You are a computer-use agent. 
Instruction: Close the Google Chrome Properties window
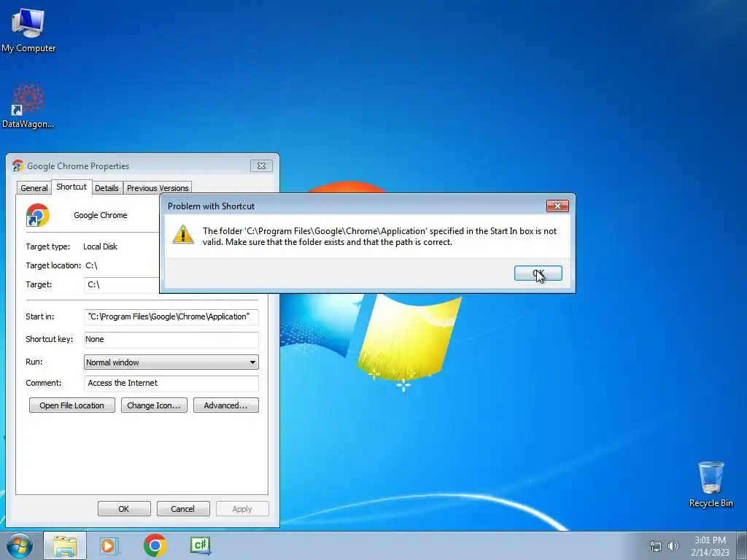click(x=261, y=166)
